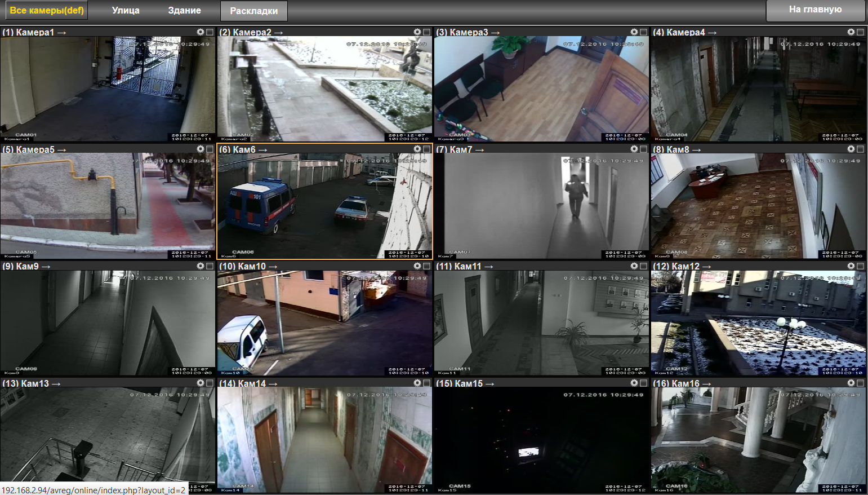Switch to the Здание tab
868x495 pixels.
pos(184,10)
